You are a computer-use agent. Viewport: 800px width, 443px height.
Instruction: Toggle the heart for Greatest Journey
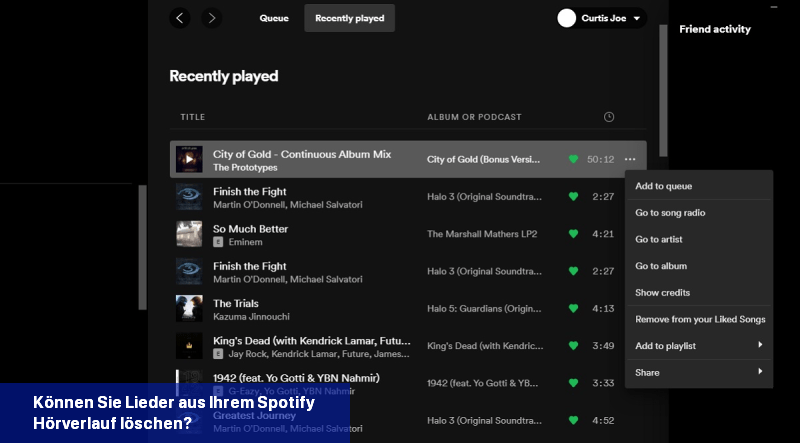(573, 420)
